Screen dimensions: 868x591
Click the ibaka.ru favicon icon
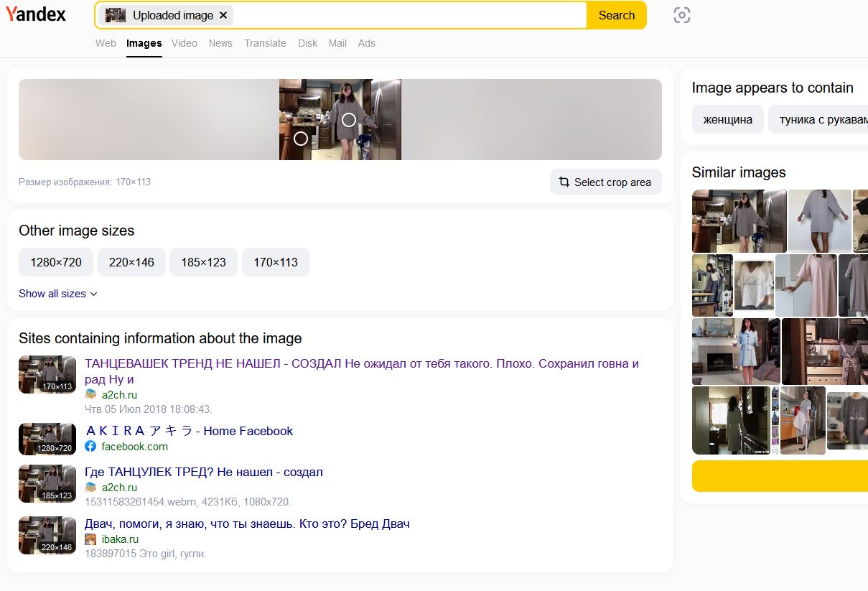tap(90, 539)
